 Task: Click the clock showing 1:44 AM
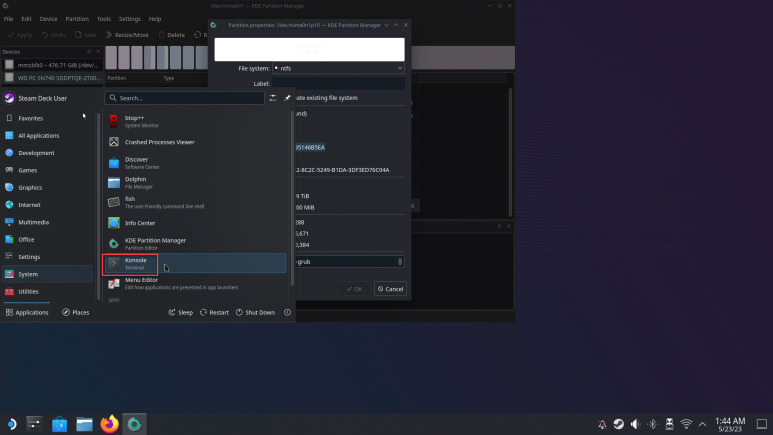[x=730, y=424]
